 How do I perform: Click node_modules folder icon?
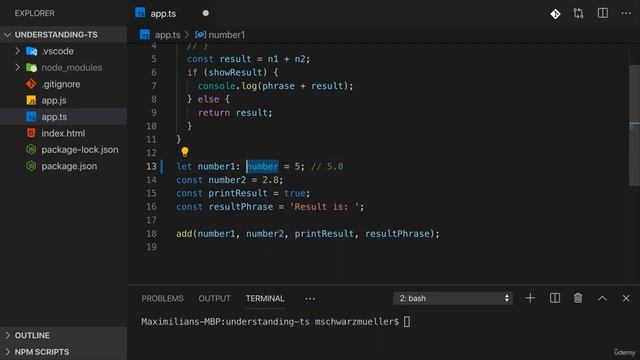click(x=31, y=68)
